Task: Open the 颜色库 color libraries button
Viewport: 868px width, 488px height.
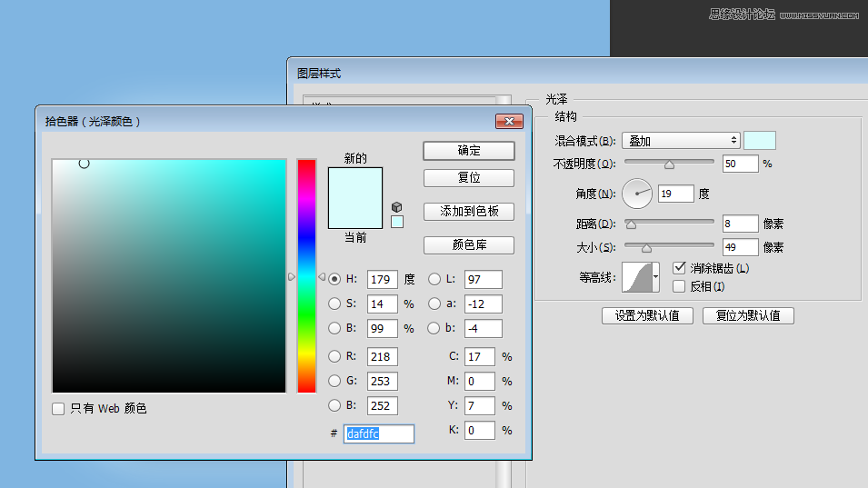Action: click(x=469, y=245)
